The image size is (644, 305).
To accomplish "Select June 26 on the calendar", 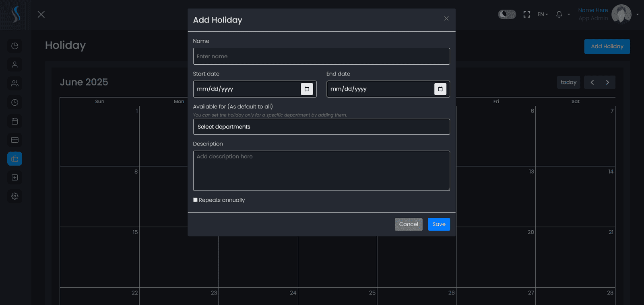I will 417,297.
